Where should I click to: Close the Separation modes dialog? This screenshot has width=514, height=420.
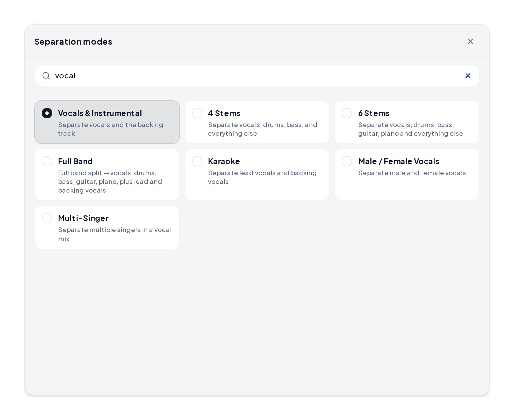pyautogui.click(x=470, y=41)
